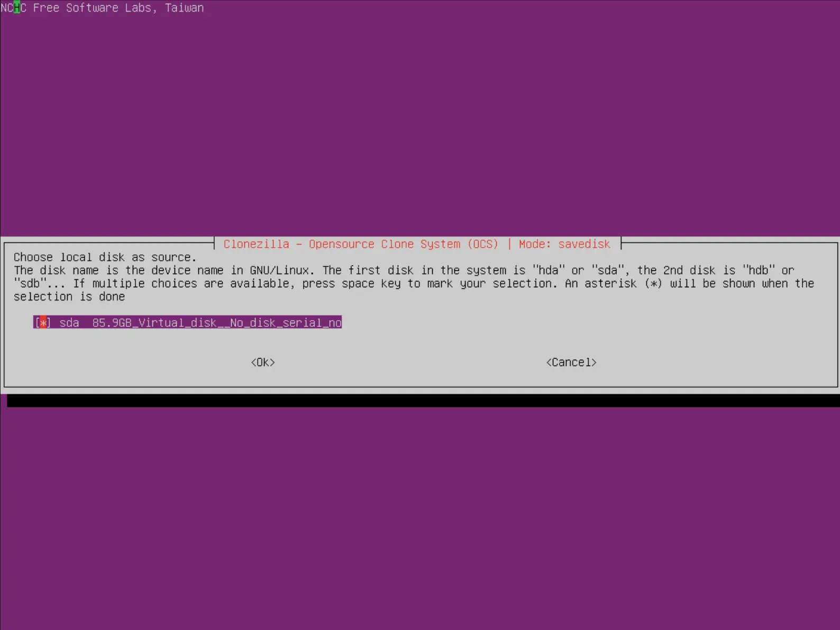This screenshot has width=840, height=630.
Task: Cancel the disk selection dialog
Action: click(571, 362)
